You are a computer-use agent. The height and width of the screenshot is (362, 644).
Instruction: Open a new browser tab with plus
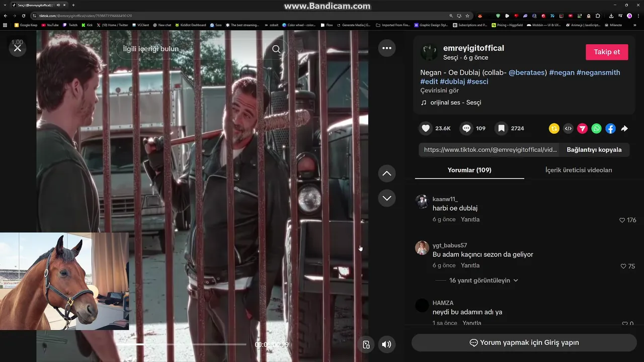73,5
